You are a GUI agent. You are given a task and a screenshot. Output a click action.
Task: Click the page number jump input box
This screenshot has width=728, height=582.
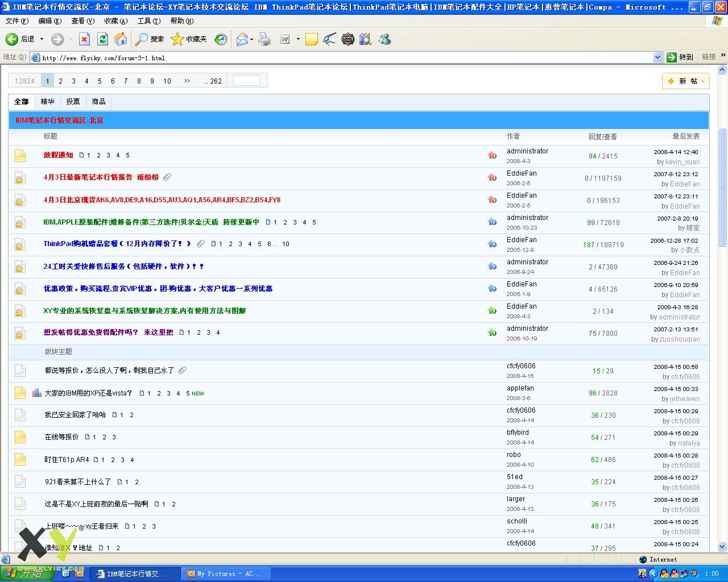click(x=247, y=81)
